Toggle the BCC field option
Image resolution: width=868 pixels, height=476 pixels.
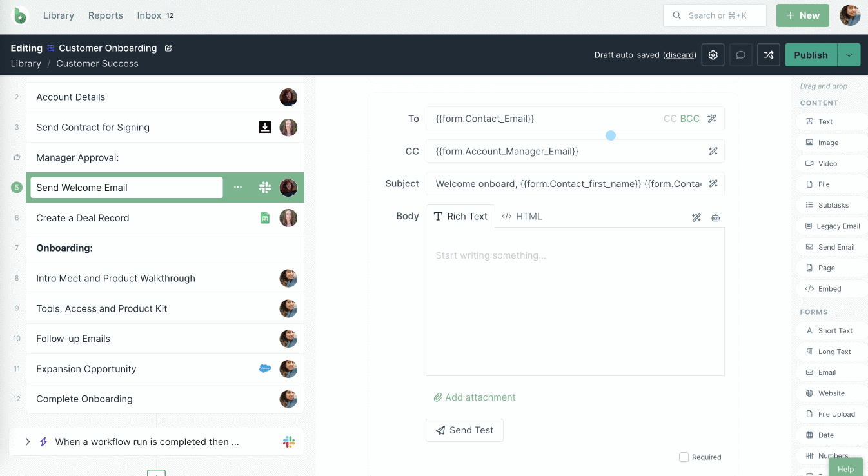tap(689, 119)
